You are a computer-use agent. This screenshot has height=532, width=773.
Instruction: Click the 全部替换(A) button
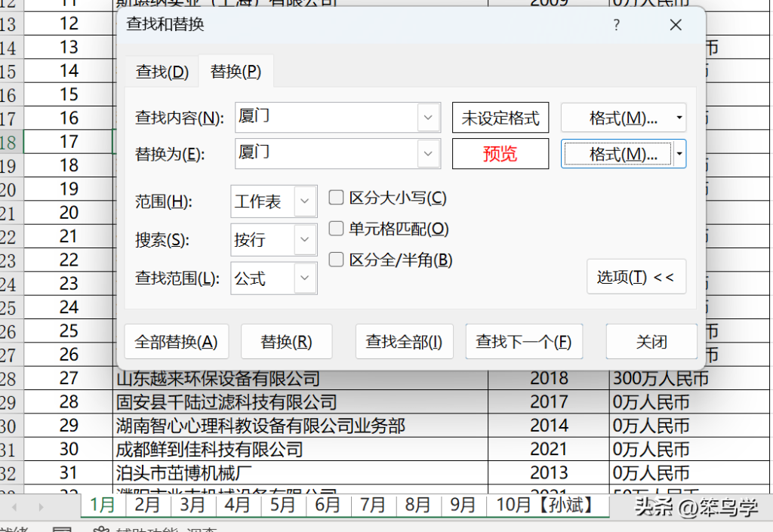point(176,341)
